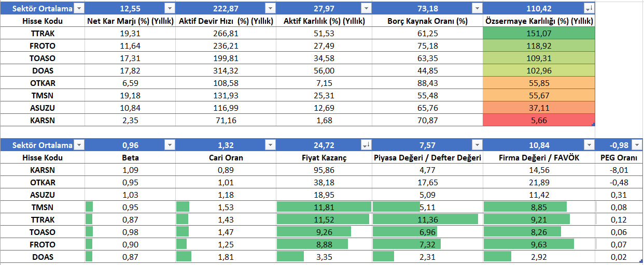Select green cell 151,07 for TTRAK
Viewport: 644px width, 265px height.
point(539,33)
